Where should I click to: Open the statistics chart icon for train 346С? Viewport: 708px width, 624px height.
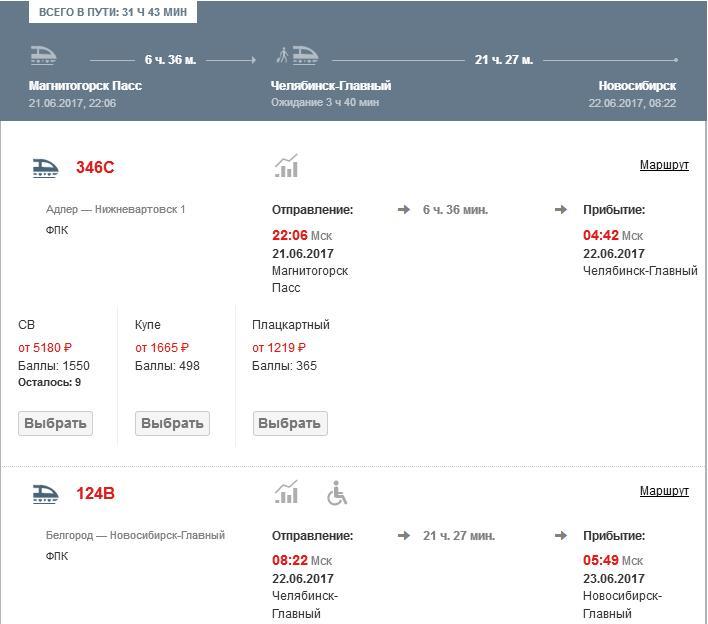point(287,166)
